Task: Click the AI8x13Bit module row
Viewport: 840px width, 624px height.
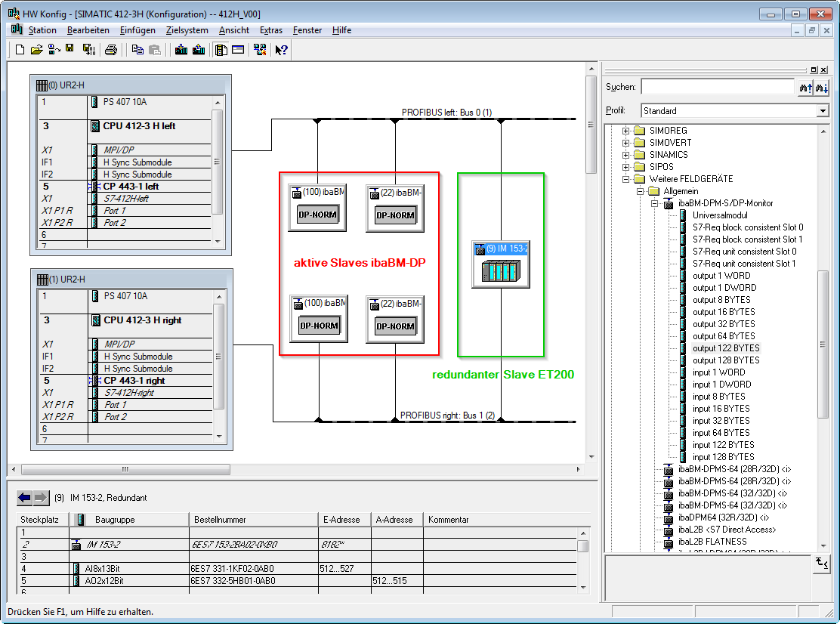Action: click(298, 569)
